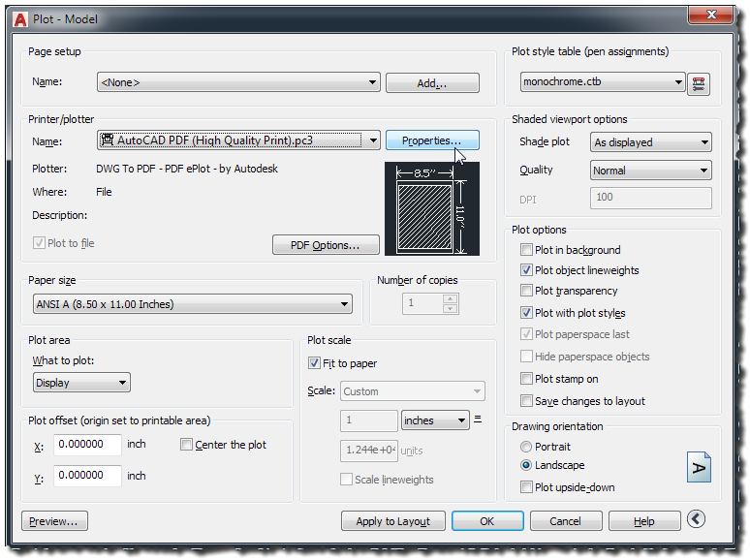This screenshot has width=750, height=560.
Task: Select Portrait orientation radio button
Action: tap(525, 447)
